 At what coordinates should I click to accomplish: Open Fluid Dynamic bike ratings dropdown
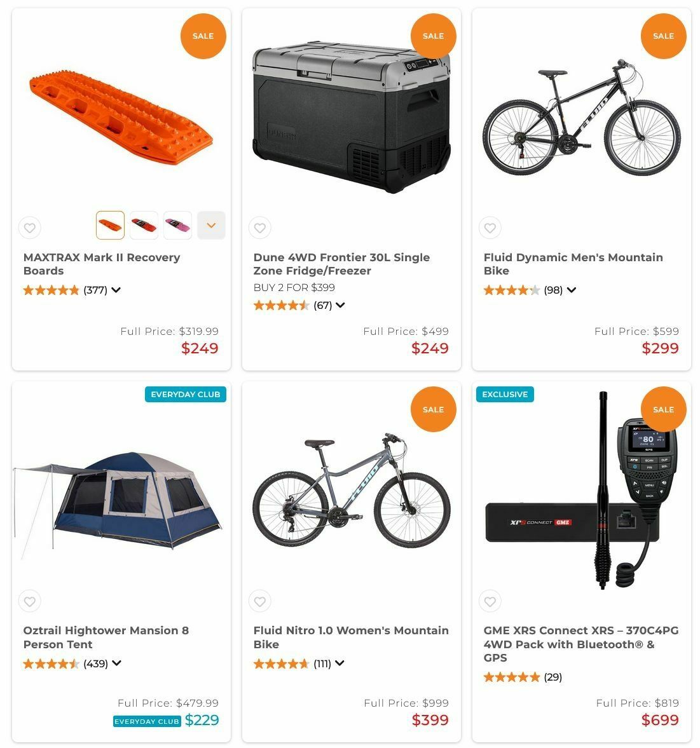[572, 290]
